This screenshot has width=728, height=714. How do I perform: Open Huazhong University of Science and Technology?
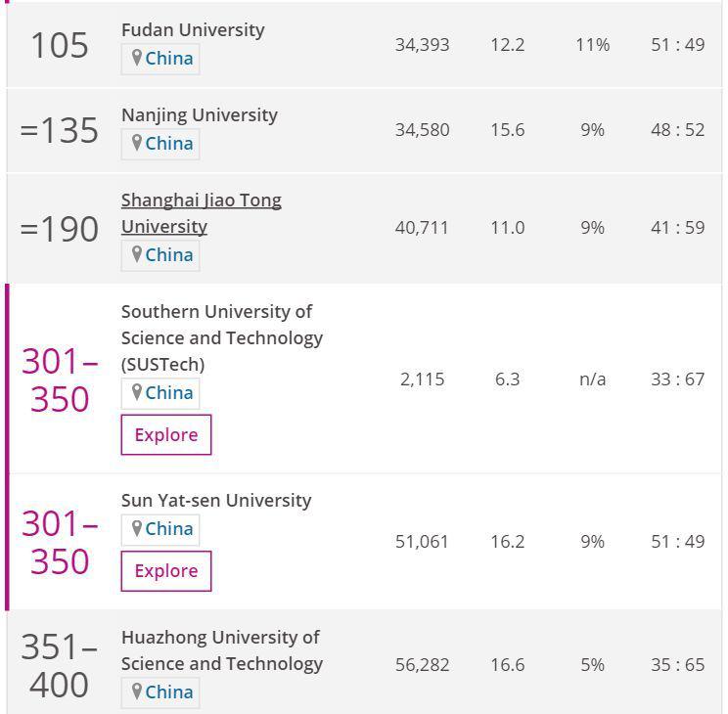click(x=221, y=650)
